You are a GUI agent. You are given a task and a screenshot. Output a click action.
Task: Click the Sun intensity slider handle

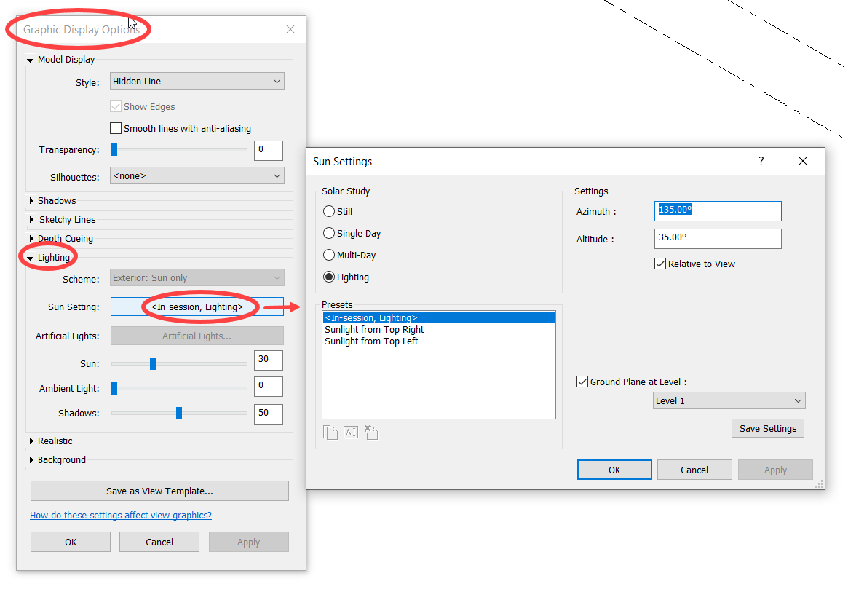tap(153, 363)
